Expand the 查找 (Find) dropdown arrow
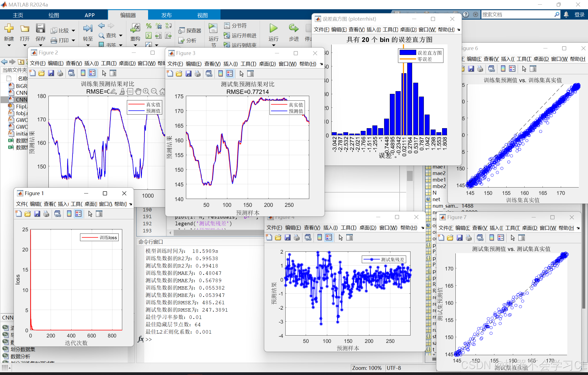Screen dimensions: 588x375 (x=121, y=36)
